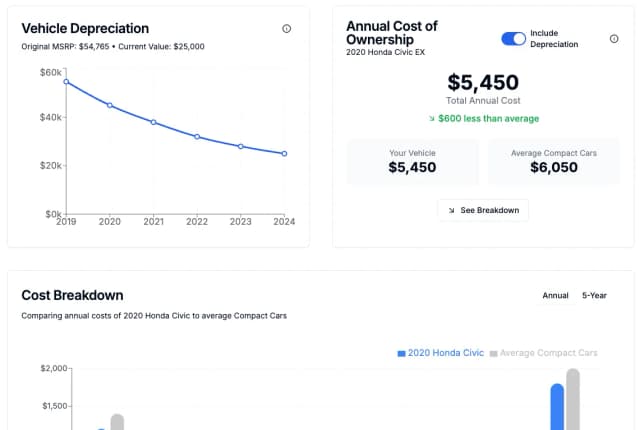Toggle the Include Depreciation switch
This screenshot has height=430, width=640.
513,39
